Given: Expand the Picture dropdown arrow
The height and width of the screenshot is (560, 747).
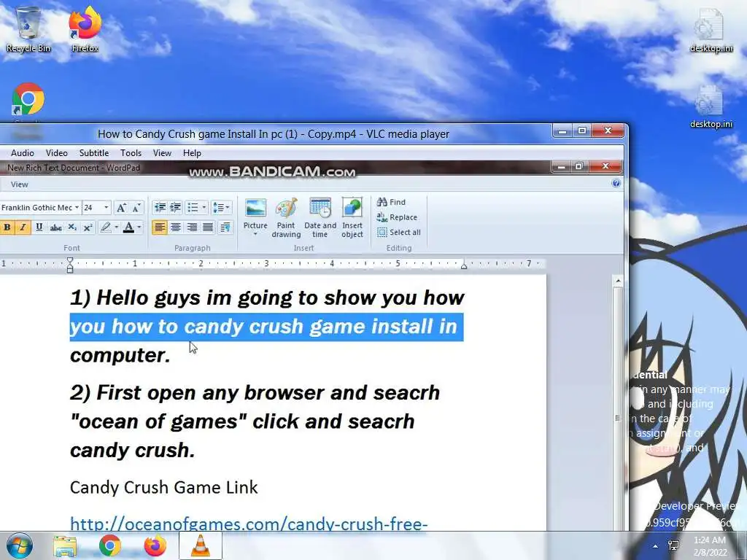Looking at the screenshot, I should [x=255, y=234].
